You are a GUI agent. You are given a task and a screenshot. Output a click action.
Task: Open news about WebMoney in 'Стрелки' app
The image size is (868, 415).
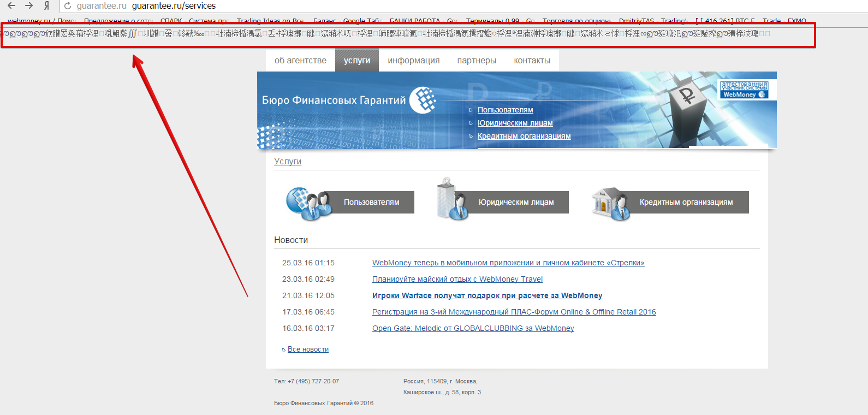tap(508, 263)
